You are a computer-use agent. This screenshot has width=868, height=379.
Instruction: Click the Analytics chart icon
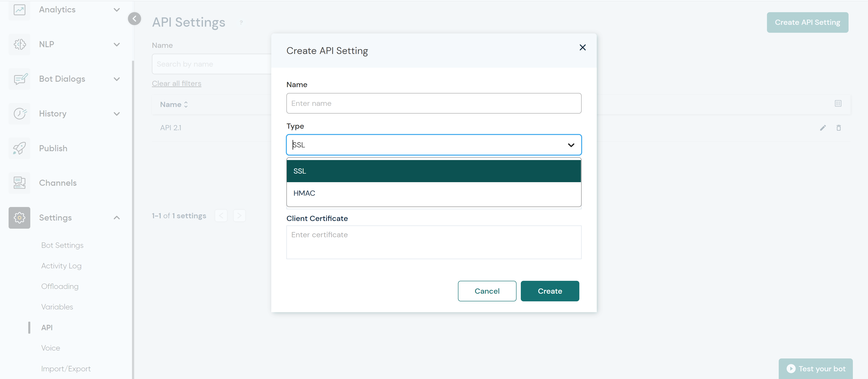pos(19,10)
